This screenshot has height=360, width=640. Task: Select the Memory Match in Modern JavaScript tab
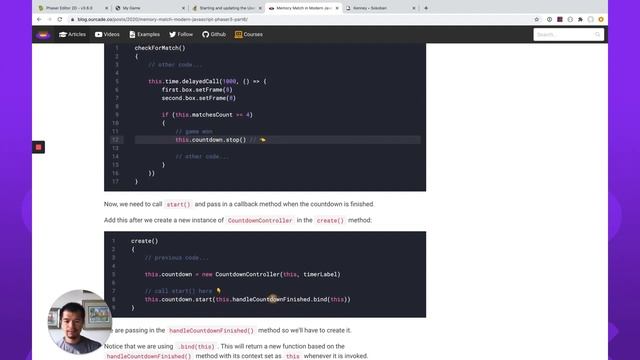coord(303,8)
